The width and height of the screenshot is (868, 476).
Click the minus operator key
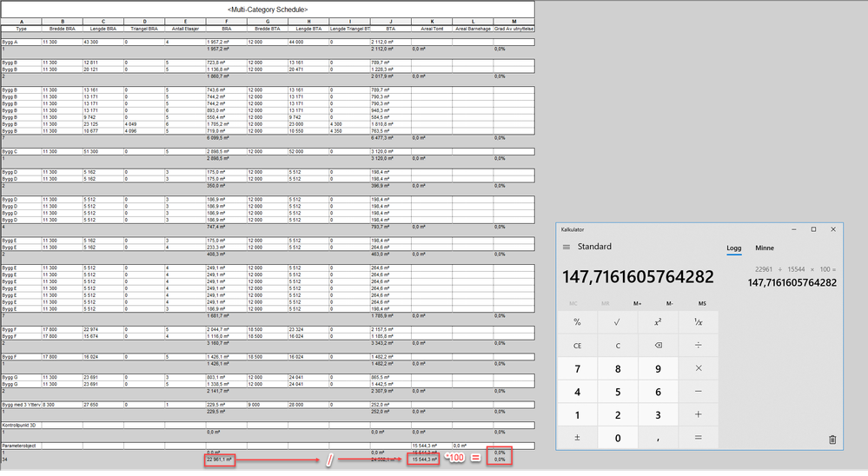(x=698, y=392)
